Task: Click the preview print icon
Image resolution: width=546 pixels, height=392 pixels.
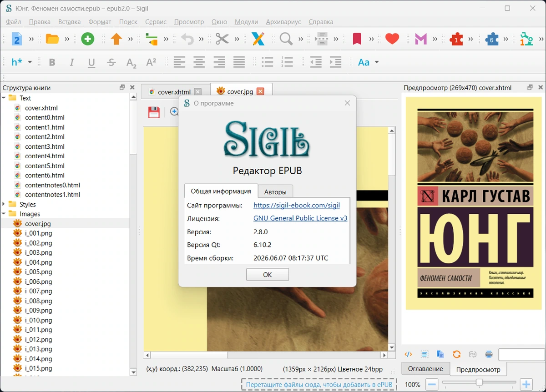Action: tap(489, 354)
